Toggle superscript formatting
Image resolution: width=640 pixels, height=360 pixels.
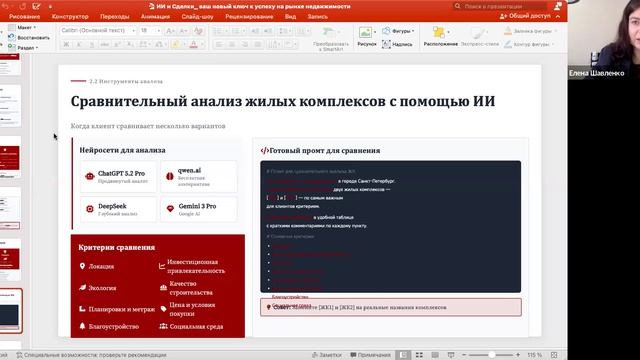pos(117,44)
